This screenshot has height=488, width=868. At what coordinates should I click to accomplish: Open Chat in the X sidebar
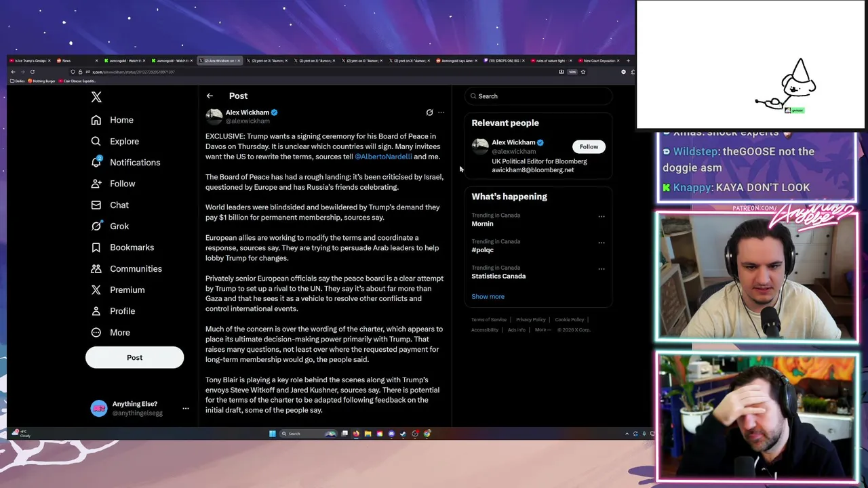coord(110,205)
